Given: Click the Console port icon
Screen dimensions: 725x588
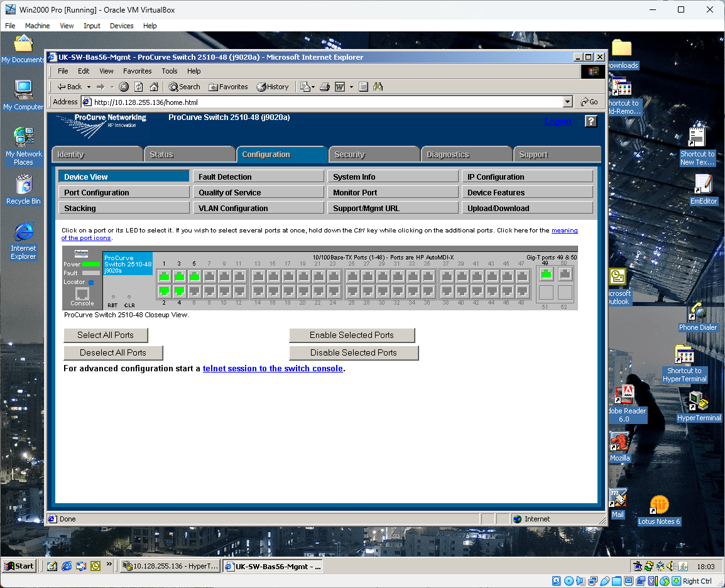Looking at the screenshot, I should pyautogui.click(x=82, y=293).
